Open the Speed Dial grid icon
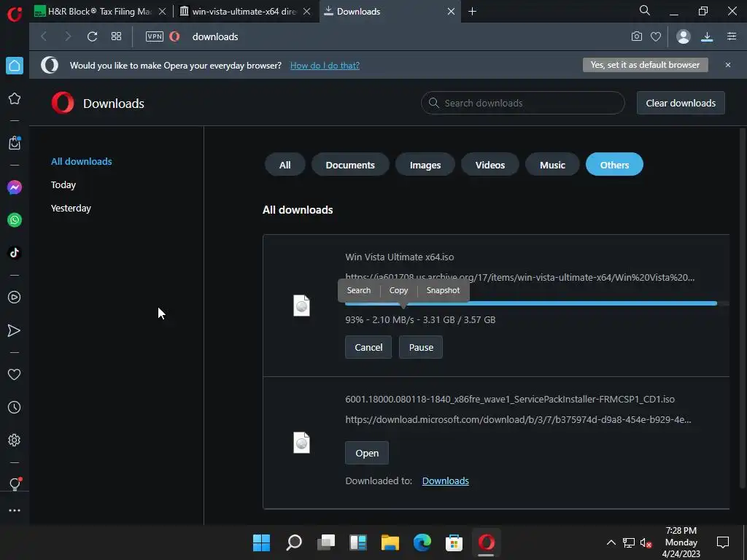 point(116,36)
